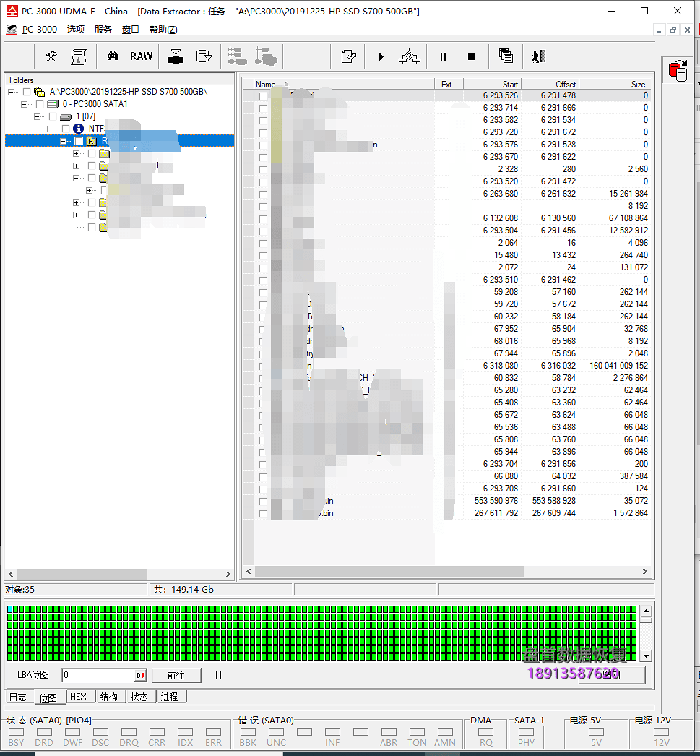This screenshot has height=756, width=700.
Task: Sort the file list by the Ext column
Action: click(449, 84)
